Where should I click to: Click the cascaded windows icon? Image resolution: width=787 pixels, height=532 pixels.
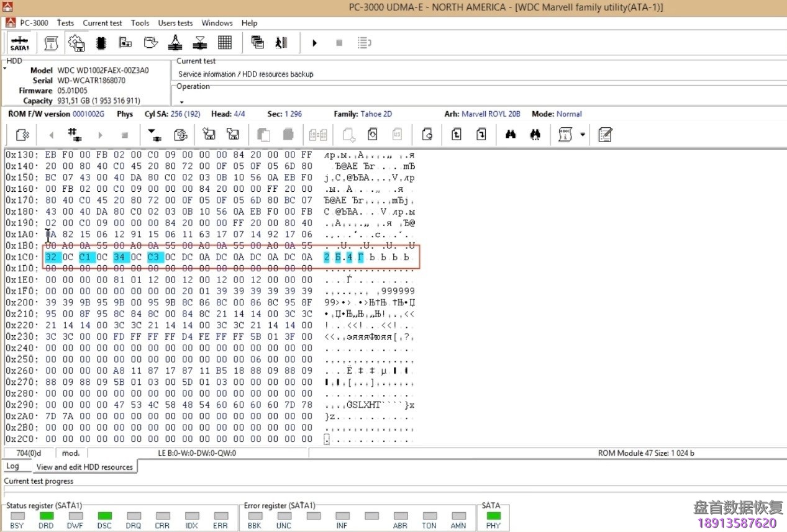click(x=257, y=43)
